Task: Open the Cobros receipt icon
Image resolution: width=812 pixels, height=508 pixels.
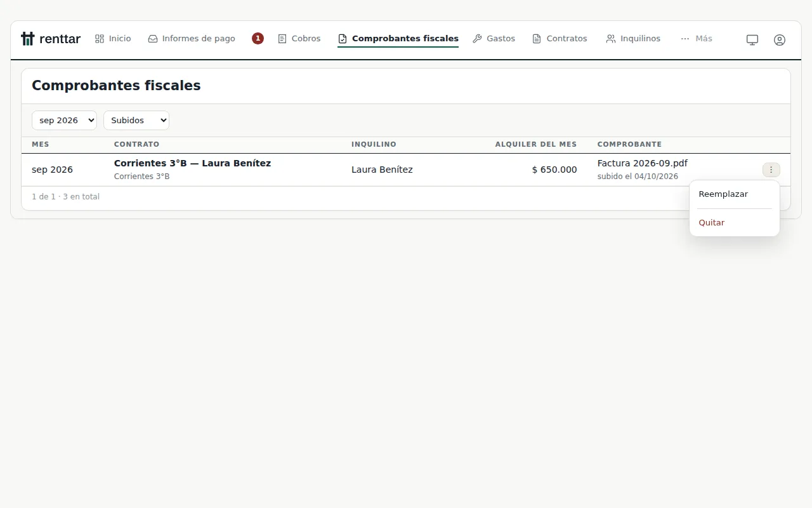Action: click(282, 39)
